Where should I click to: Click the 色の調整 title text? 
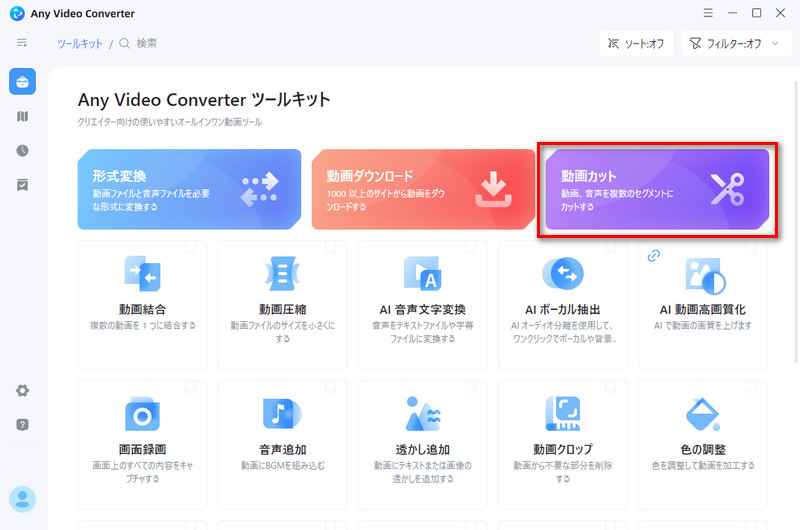(x=703, y=449)
